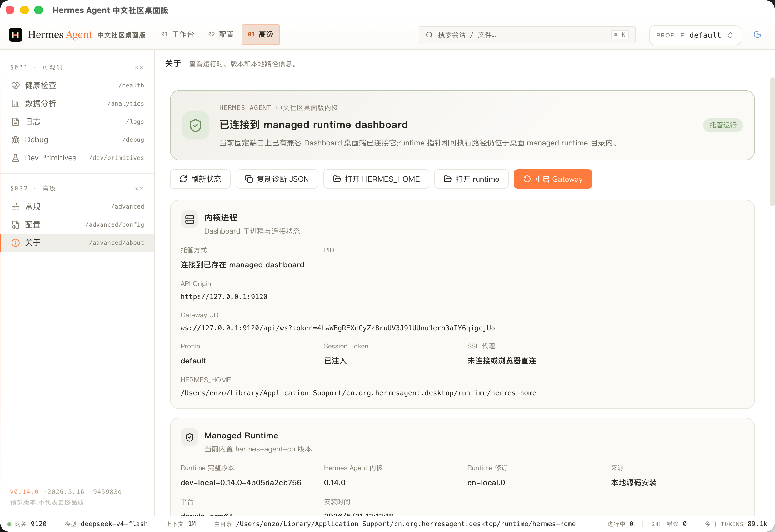The height and width of the screenshot is (532, 775).
Task: Click the Dev Primitives flask icon
Action: coord(15,158)
